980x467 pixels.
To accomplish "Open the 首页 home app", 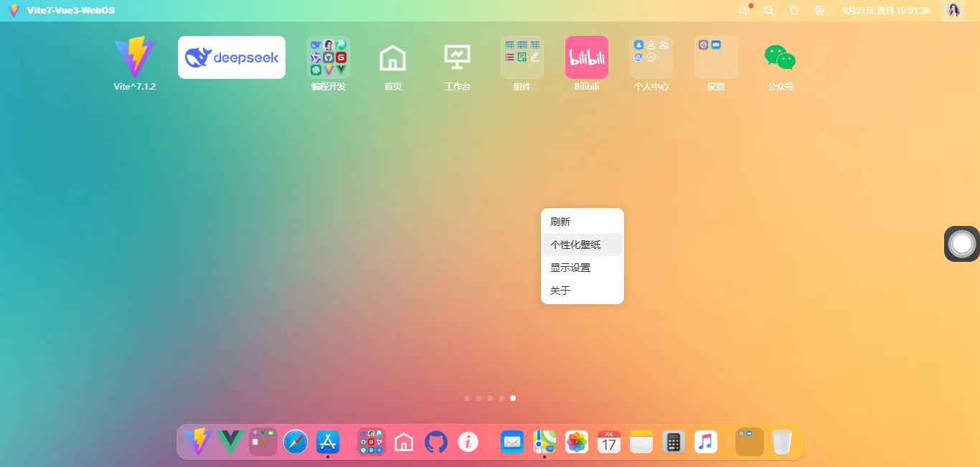I will click(392, 57).
